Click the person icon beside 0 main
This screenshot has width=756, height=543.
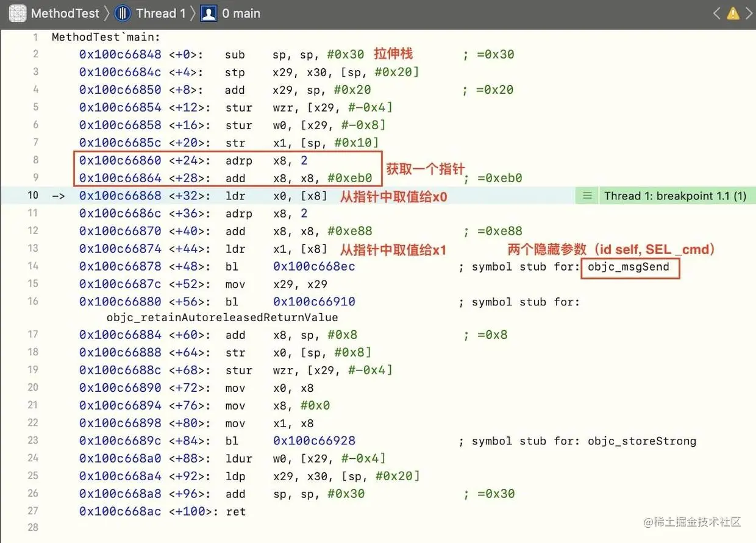click(x=208, y=13)
